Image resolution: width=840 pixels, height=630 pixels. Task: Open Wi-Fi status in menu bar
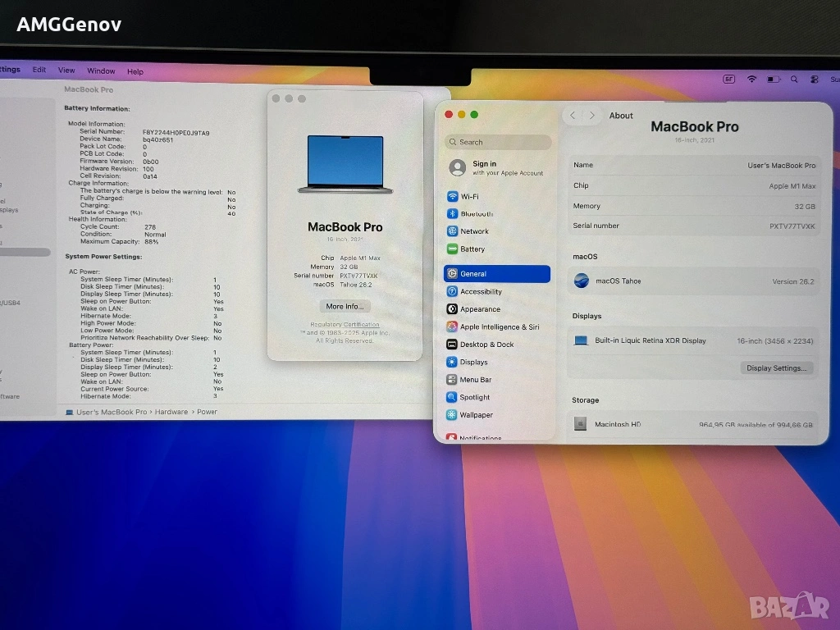tap(751, 79)
